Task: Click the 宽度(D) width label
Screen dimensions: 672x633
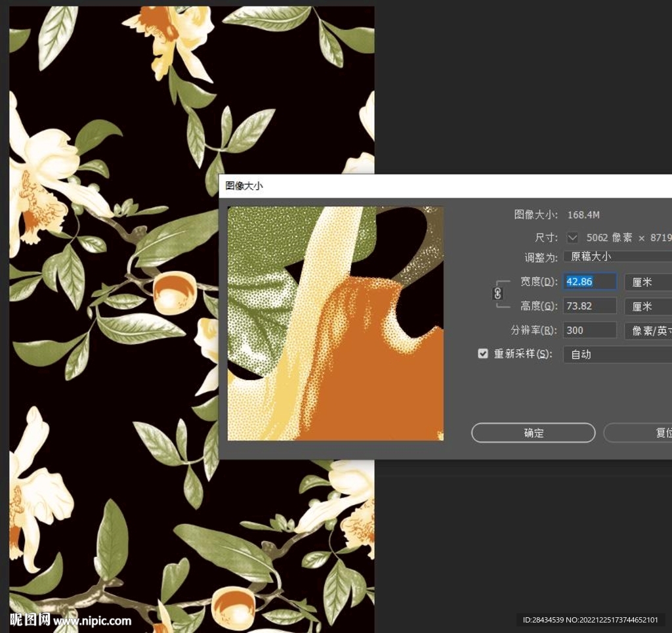Action: tap(539, 282)
